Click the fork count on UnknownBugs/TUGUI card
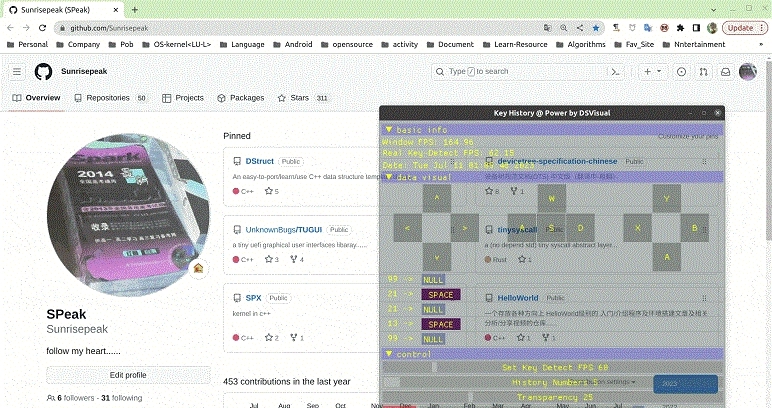Screen dimensions: 772x408 (x=297, y=259)
